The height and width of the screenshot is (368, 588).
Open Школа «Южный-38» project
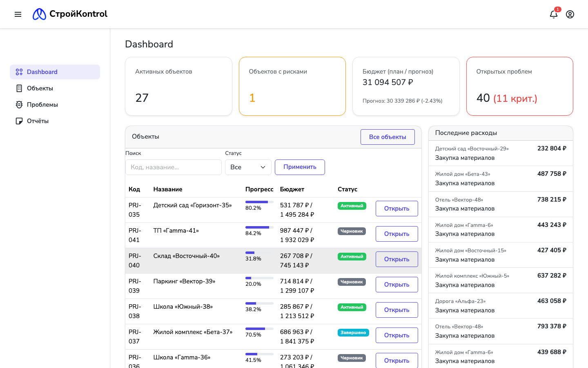pyautogui.click(x=397, y=310)
